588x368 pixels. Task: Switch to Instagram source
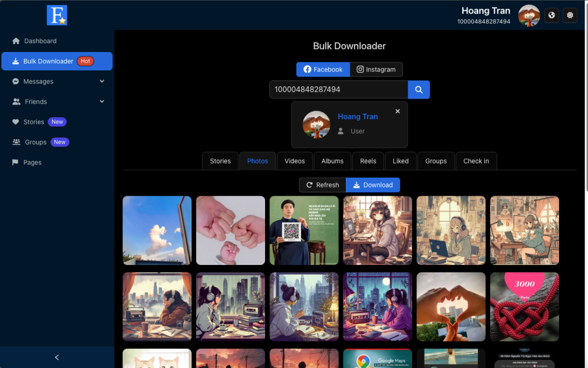tap(376, 70)
